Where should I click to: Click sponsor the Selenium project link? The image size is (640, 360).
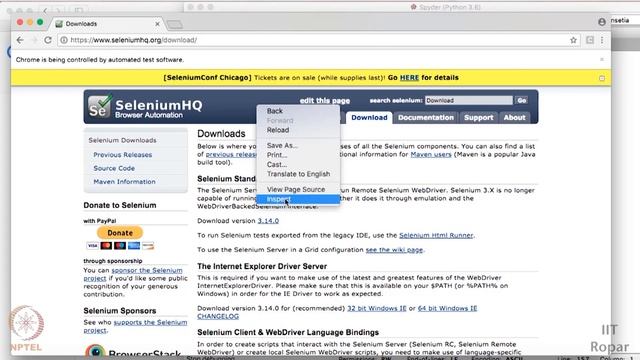tap(147, 270)
